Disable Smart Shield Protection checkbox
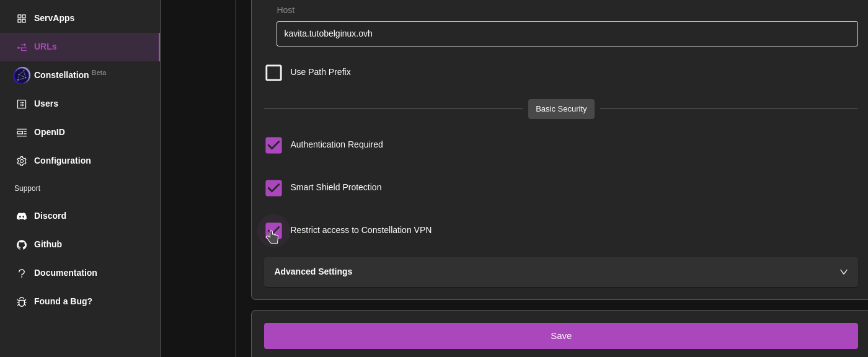This screenshot has width=868, height=357. [x=273, y=188]
